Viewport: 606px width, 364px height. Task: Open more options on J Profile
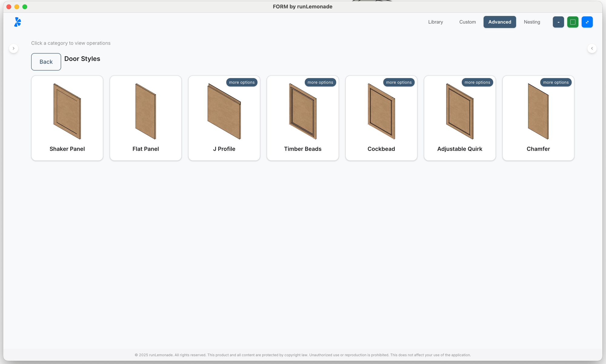coord(241,82)
